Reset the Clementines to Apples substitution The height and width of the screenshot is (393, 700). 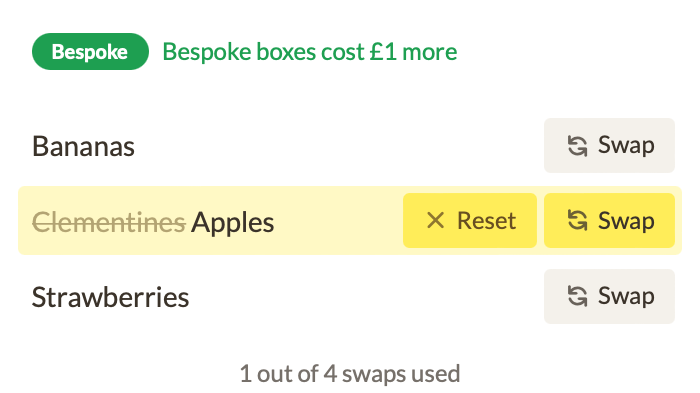pyautogui.click(x=470, y=221)
